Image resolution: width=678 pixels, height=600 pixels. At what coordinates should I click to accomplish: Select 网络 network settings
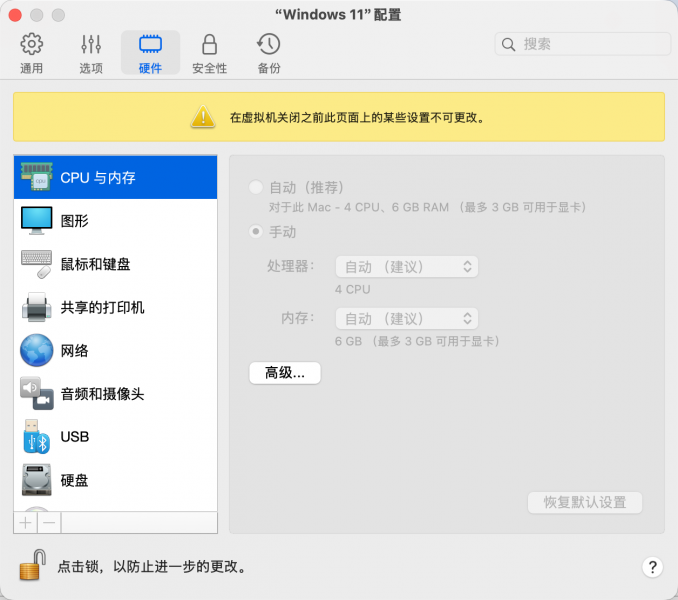pos(115,351)
